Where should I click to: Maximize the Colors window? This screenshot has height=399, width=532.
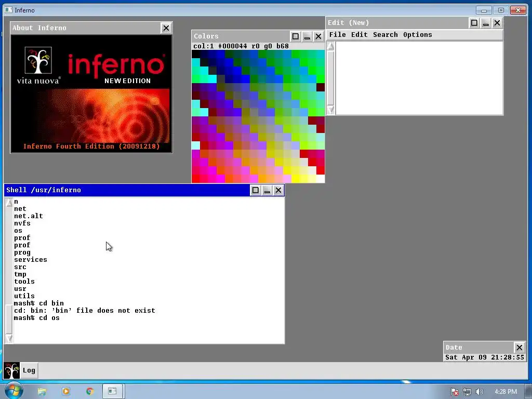(295, 36)
